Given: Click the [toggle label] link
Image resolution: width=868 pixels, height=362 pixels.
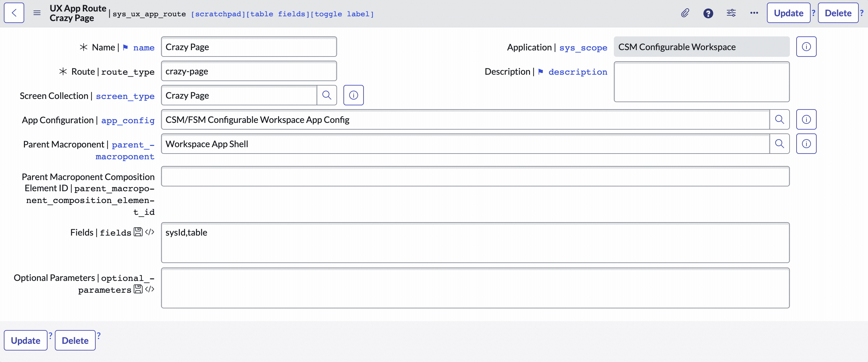Looking at the screenshot, I should (342, 14).
